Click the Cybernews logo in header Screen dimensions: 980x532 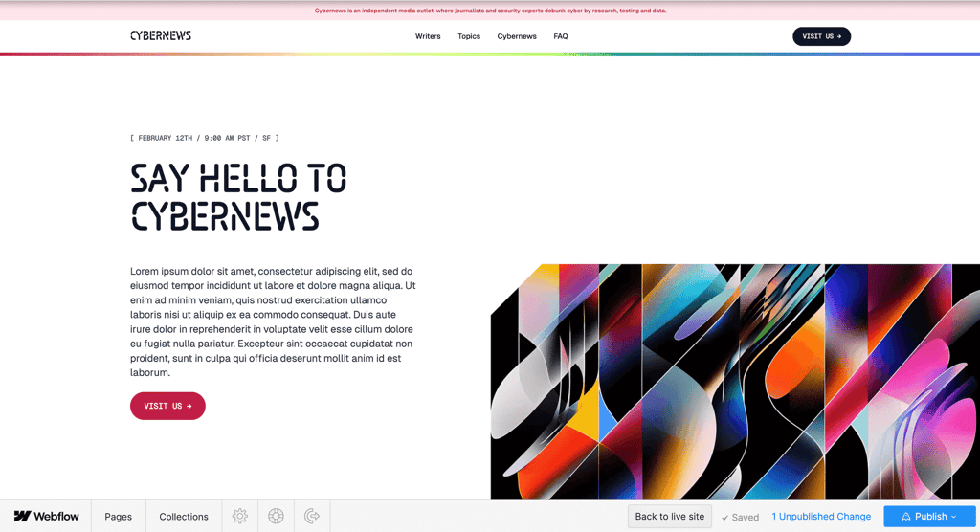[x=161, y=35]
